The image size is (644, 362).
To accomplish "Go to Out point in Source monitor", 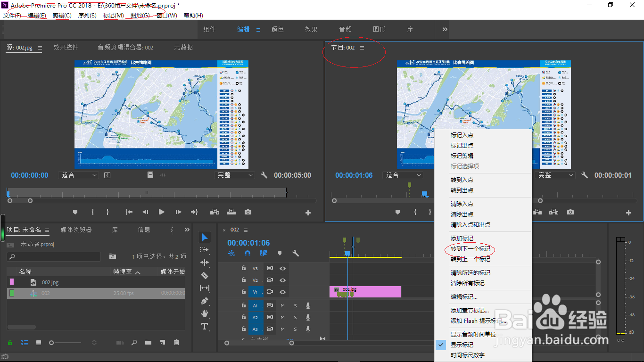I will (194, 212).
